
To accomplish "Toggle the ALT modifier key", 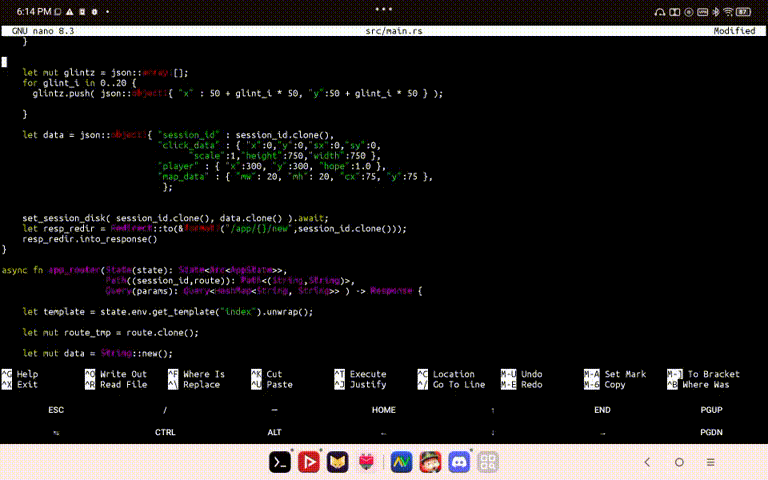I will tap(274, 432).
